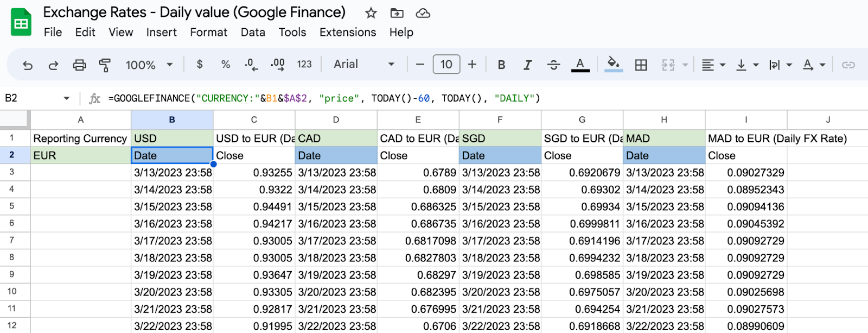Open the text wrapping dropdown
Image resolution: width=868 pixels, height=333 pixels.
[780, 65]
